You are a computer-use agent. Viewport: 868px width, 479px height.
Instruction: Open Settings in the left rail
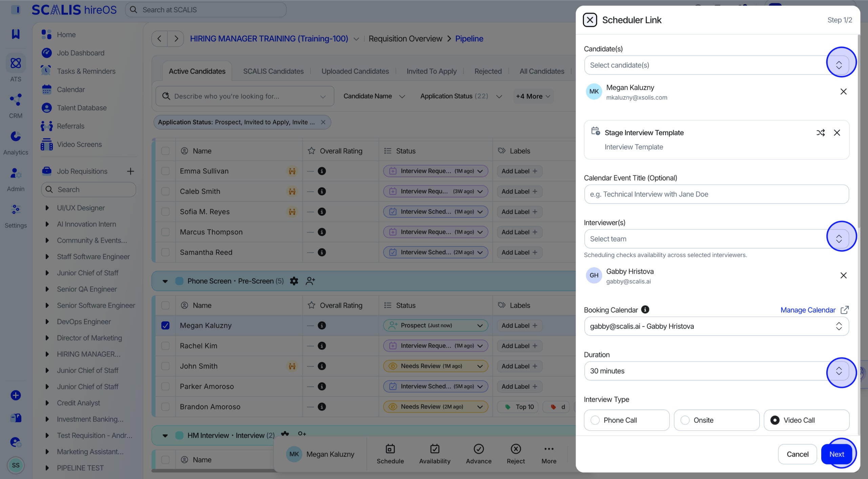[16, 215]
